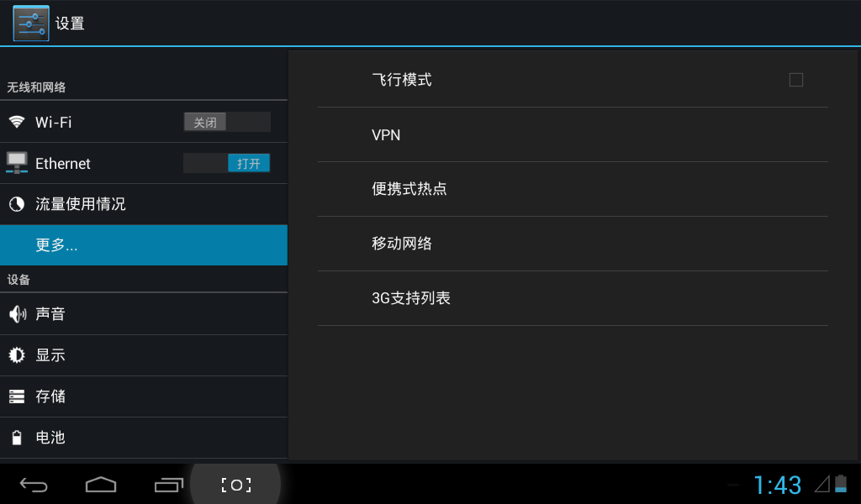The image size is (861, 504).
Task: Open 移动网络 mobile network settings
Action: point(573,244)
